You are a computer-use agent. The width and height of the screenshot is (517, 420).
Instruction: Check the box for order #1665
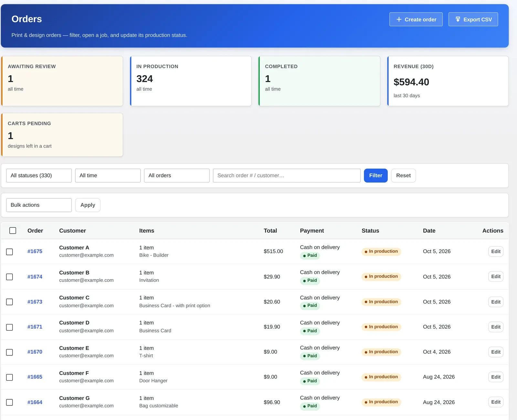tap(10, 377)
